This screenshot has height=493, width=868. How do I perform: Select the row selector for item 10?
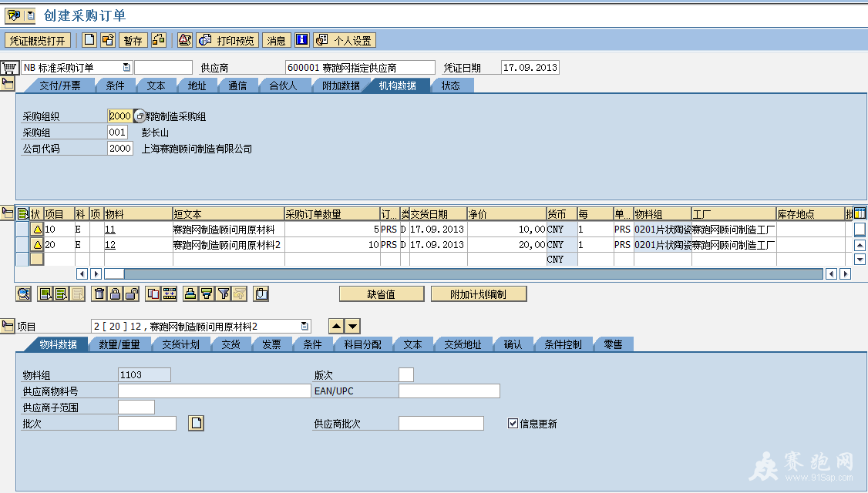coord(22,229)
